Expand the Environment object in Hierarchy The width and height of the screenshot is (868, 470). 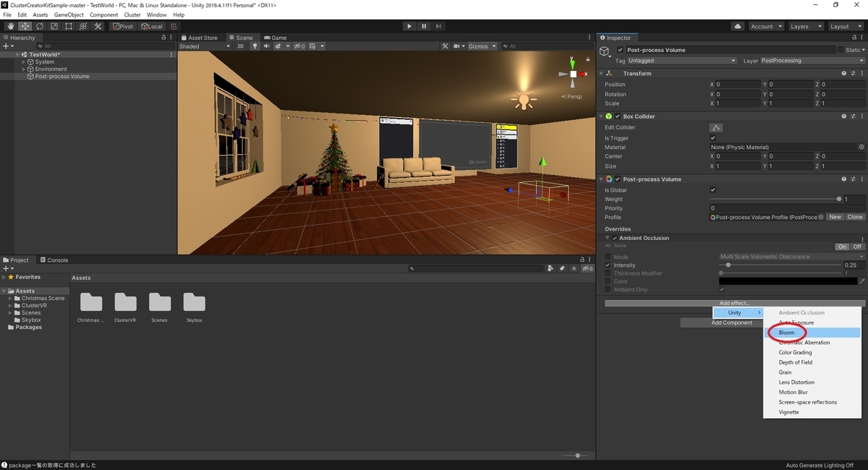(x=24, y=69)
